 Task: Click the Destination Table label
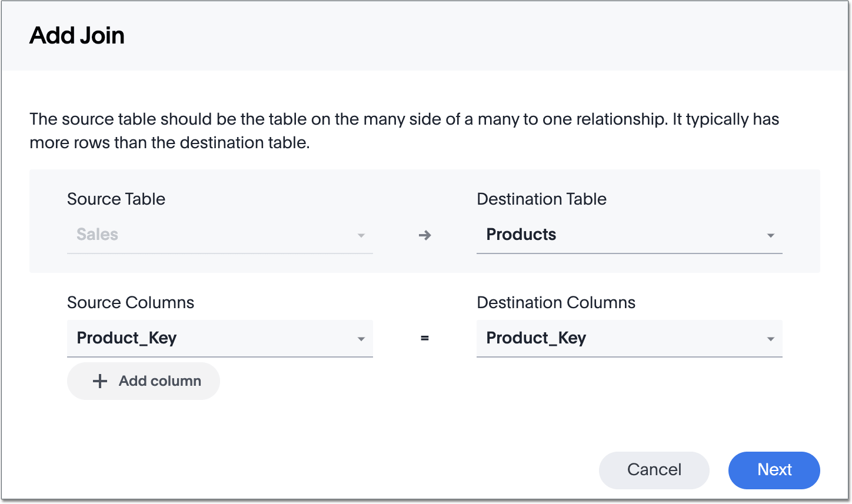pyautogui.click(x=541, y=199)
